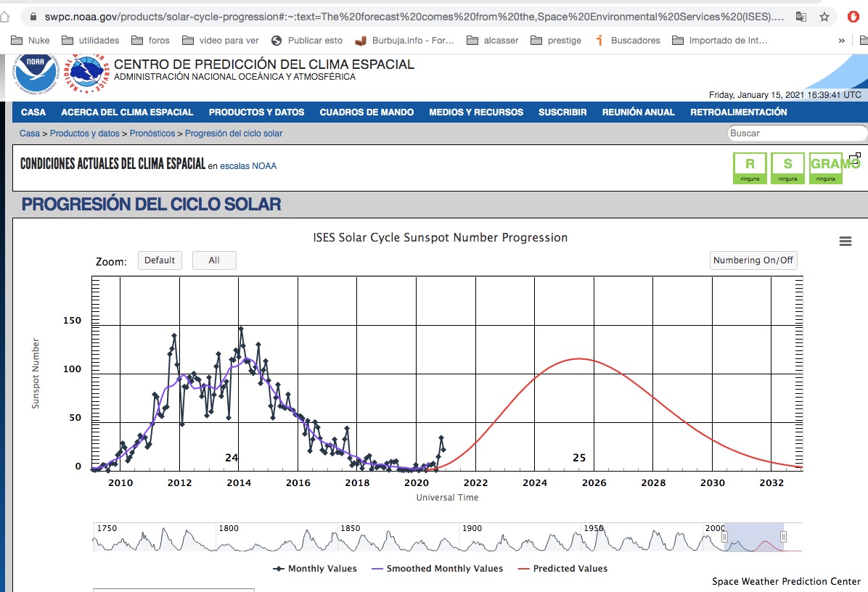Screen dimensions: 868x592
Task: Open the chart hamburger context menu
Action: point(845,242)
